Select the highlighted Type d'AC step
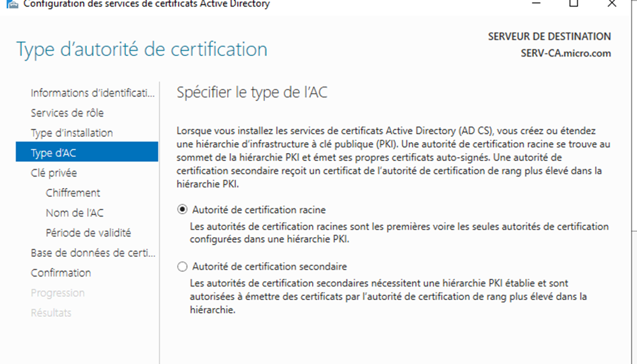 (87, 152)
